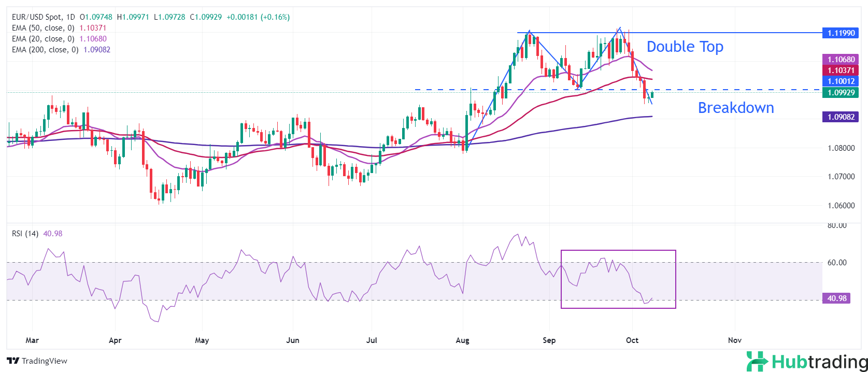Click the Mar label on time axis
The height and width of the screenshot is (372, 868).
coord(32,340)
